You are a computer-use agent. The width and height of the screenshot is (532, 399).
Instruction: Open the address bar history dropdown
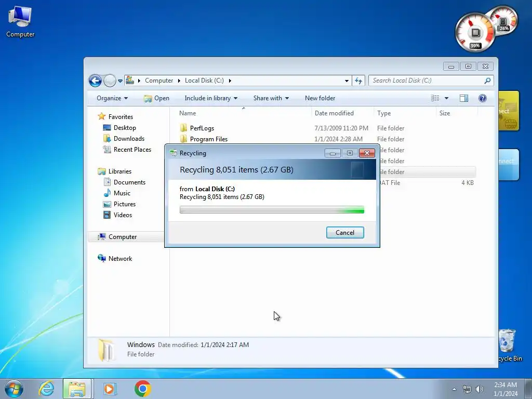click(347, 81)
